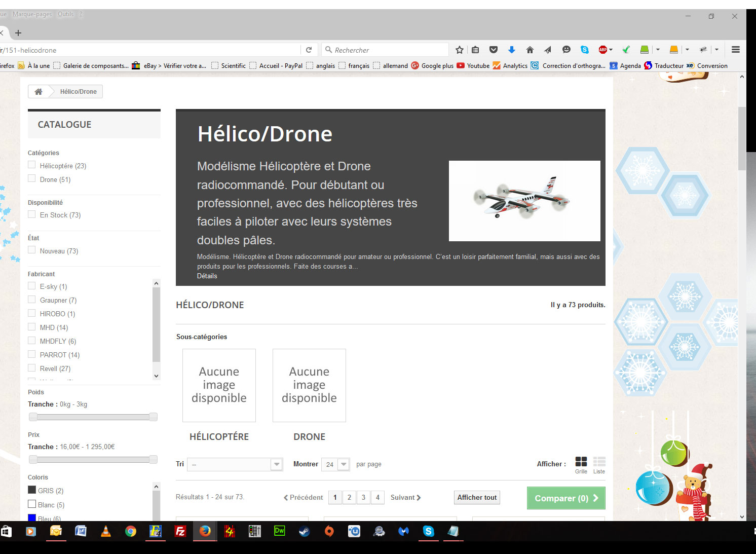Click Fabricant list scroll-up arrow
The height and width of the screenshot is (554, 756).
pyautogui.click(x=156, y=283)
